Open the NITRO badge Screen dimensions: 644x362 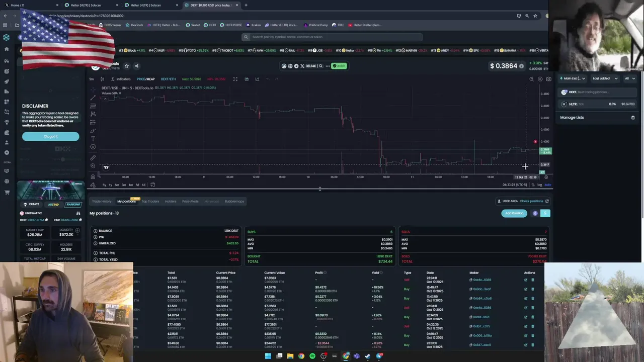pyautogui.click(x=53, y=204)
